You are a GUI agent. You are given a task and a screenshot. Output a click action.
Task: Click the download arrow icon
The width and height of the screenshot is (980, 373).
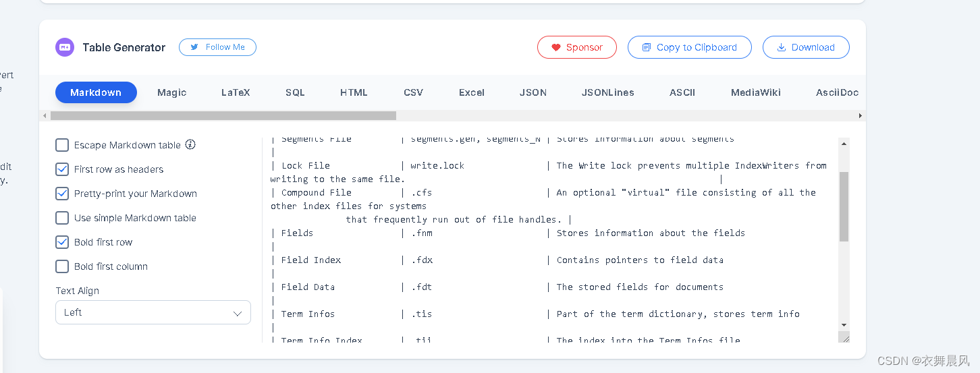pos(782,47)
